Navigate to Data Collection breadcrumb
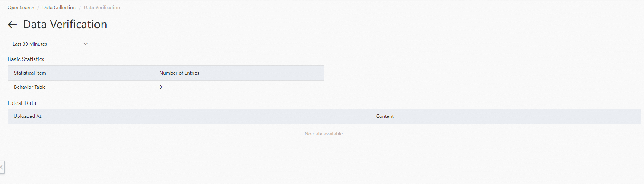Image resolution: width=644 pixels, height=184 pixels. tap(59, 8)
